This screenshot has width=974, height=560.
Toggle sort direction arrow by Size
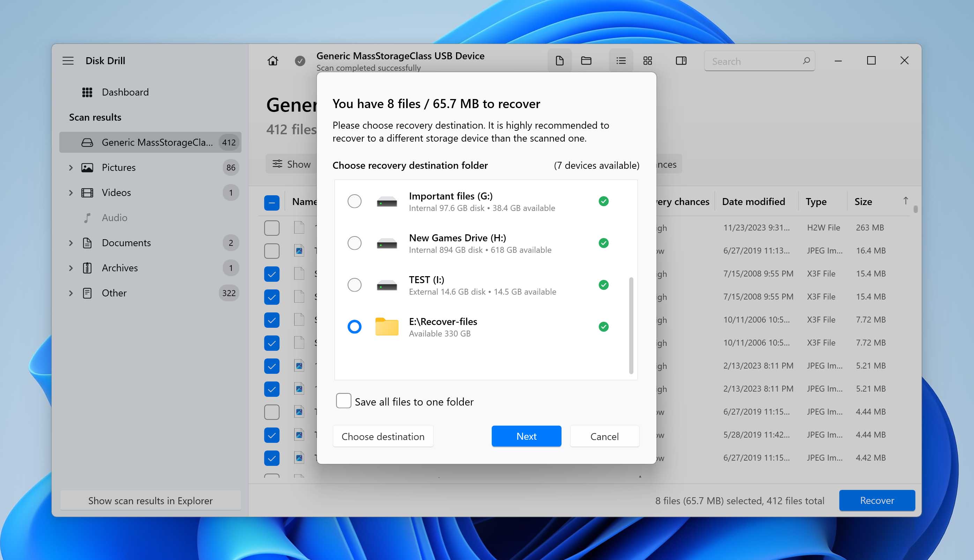click(906, 201)
